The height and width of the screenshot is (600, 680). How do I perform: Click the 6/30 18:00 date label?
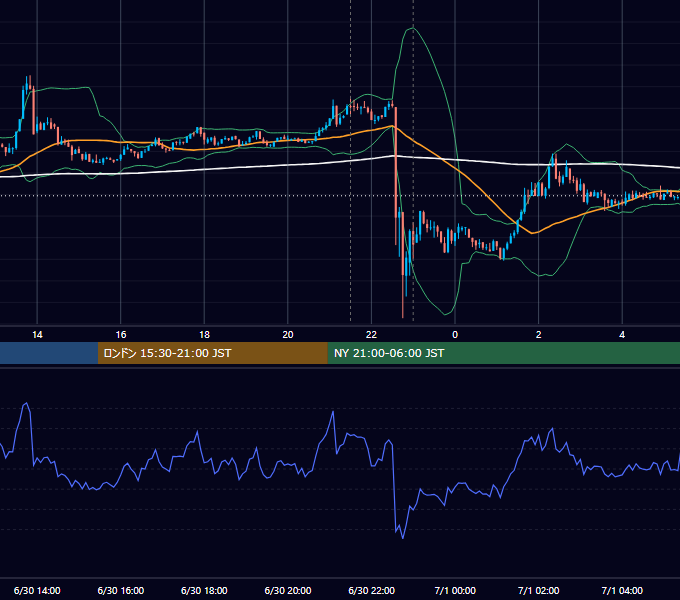pyautogui.click(x=204, y=590)
